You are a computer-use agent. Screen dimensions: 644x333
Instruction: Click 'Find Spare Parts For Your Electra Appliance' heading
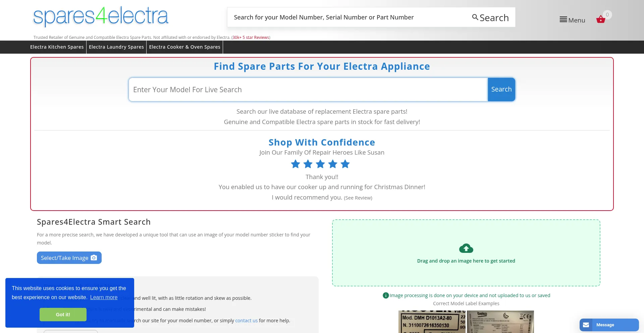coord(322,66)
